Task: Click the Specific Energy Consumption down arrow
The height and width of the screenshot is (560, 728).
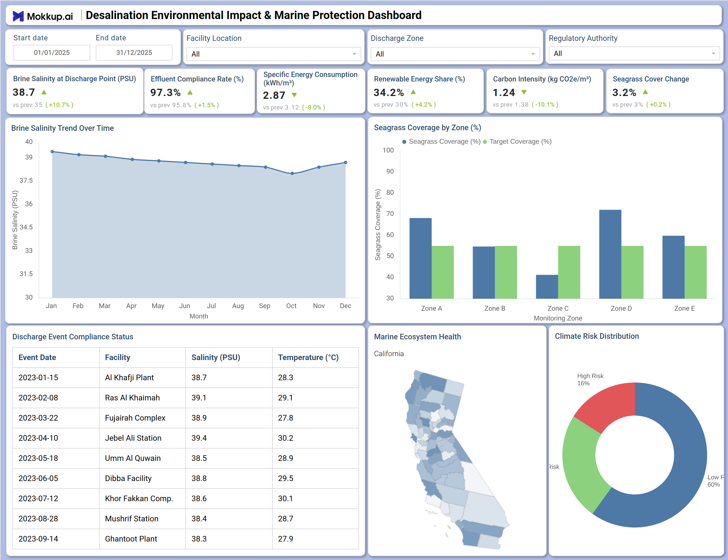Action: click(294, 95)
